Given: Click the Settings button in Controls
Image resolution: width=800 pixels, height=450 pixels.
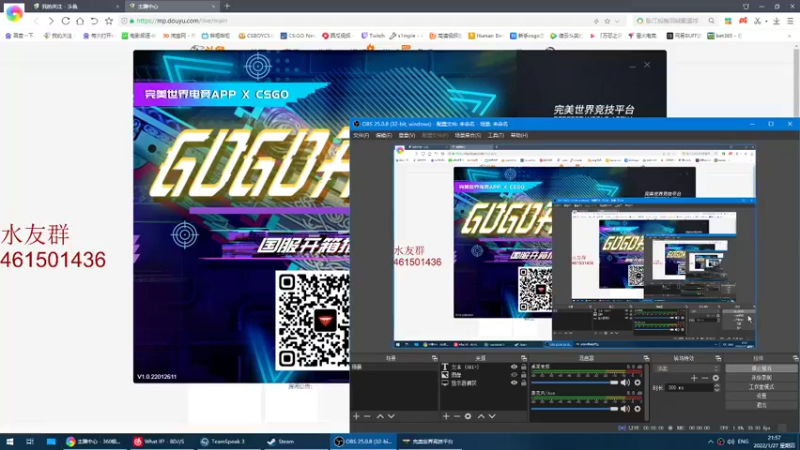Looking at the screenshot, I should [761, 396].
